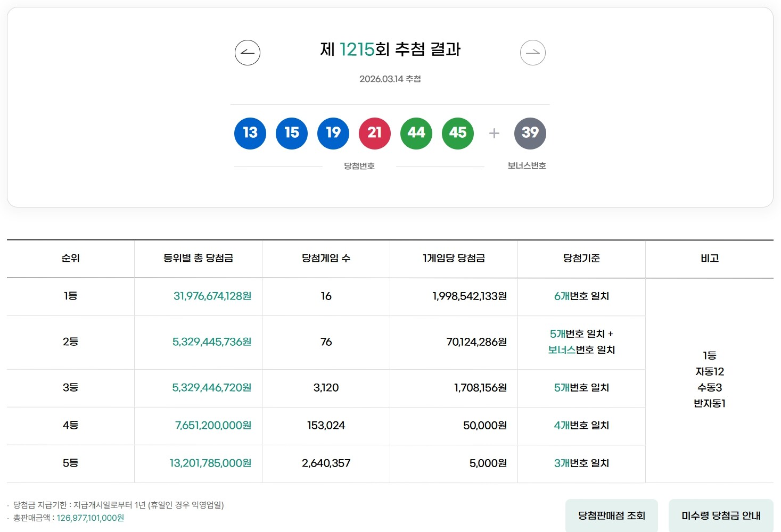Click the 순위 column header
Viewport: 781px width, 532px height.
pos(70,259)
